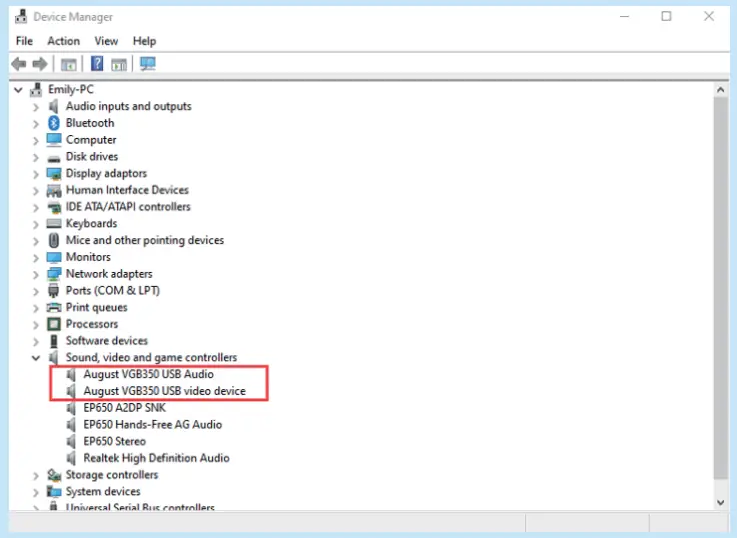Click the Computer category monitor icon

tap(54, 140)
